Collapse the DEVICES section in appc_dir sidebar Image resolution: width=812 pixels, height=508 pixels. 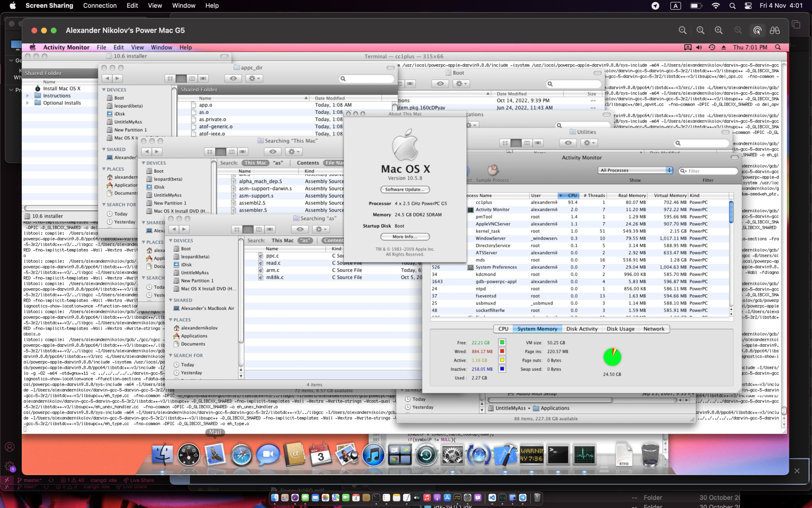click(104, 90)
